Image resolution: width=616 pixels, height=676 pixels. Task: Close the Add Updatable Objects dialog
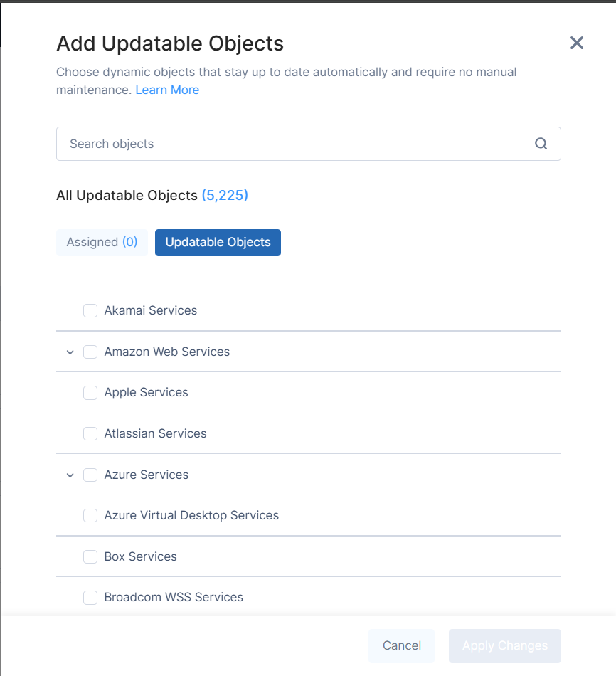(x=577, y=43)
